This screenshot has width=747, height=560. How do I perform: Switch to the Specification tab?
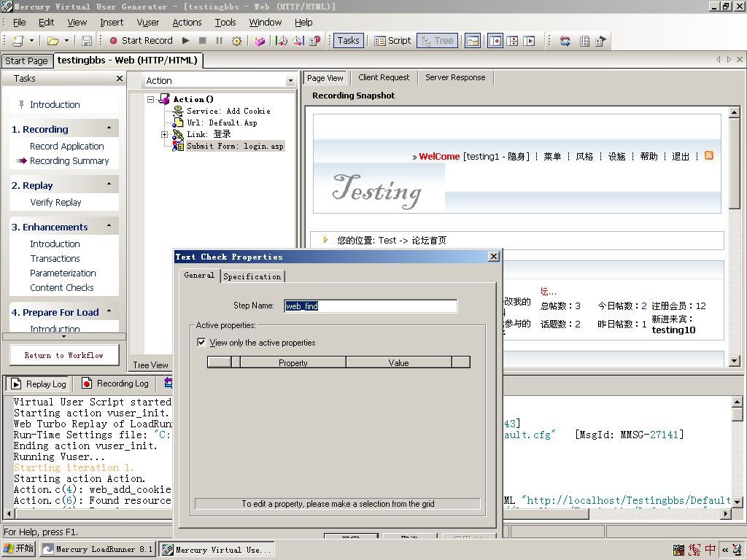[252, 276]
